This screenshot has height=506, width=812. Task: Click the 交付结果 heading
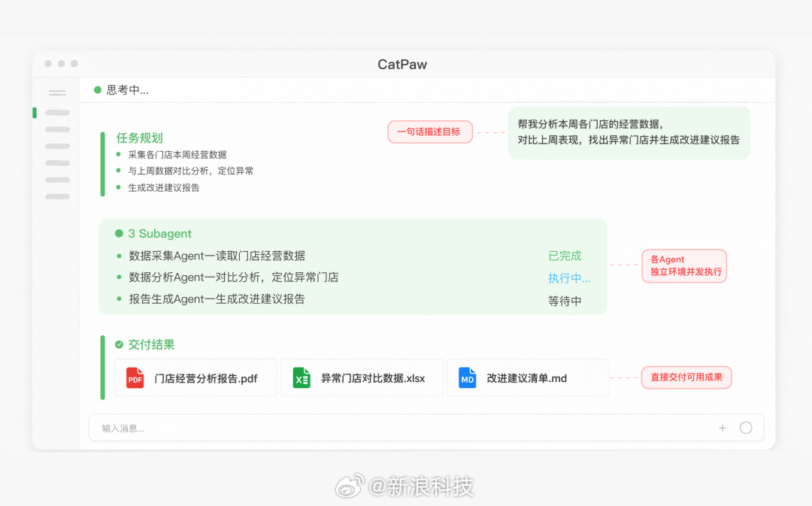(x=151, y=344)
